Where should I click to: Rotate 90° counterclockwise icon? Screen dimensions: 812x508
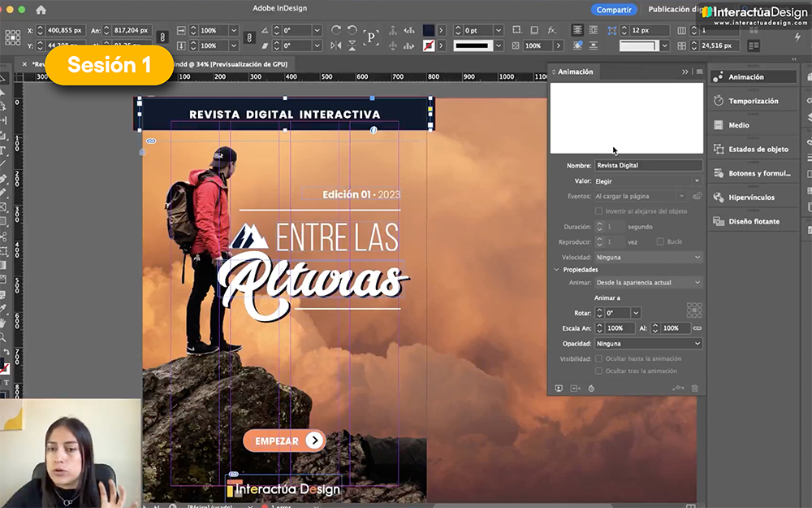(352, 30)
